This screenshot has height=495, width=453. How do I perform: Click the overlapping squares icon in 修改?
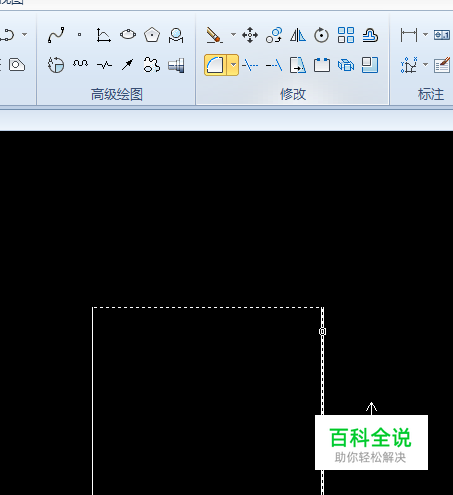370,65
